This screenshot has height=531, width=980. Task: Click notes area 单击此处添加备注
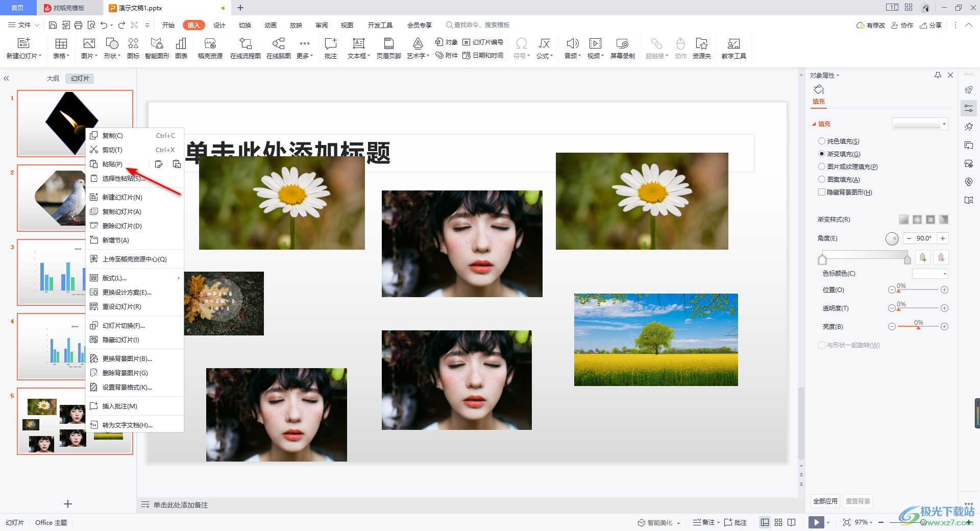[181, 505]
